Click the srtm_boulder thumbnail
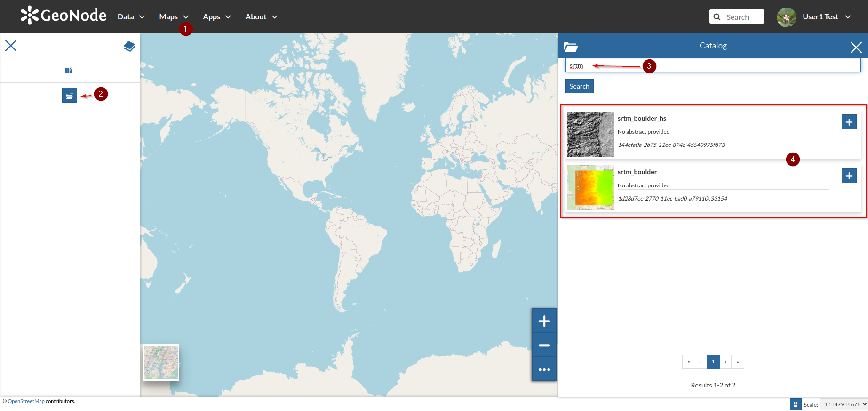The height and width of the screenshot is (411, 868). pyautogui.click(x=590, y=188)
